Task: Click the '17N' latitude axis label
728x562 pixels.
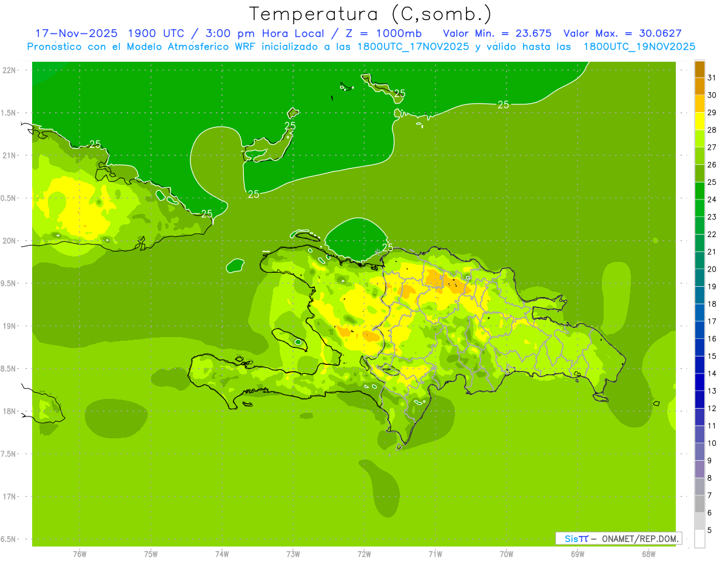Action: (10, 497)
